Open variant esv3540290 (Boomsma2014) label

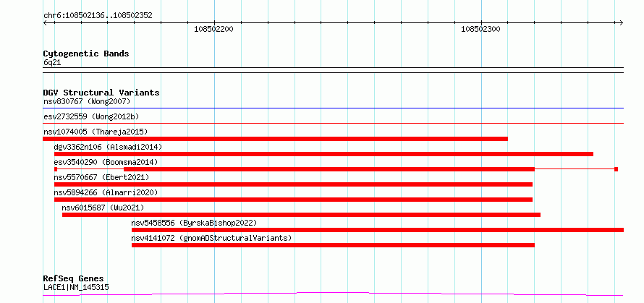(x=106, y=162)
